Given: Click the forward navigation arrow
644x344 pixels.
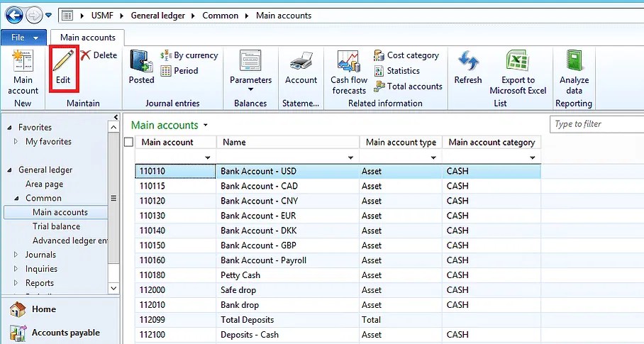Looking at the screenshot, I should click(34, 16).
